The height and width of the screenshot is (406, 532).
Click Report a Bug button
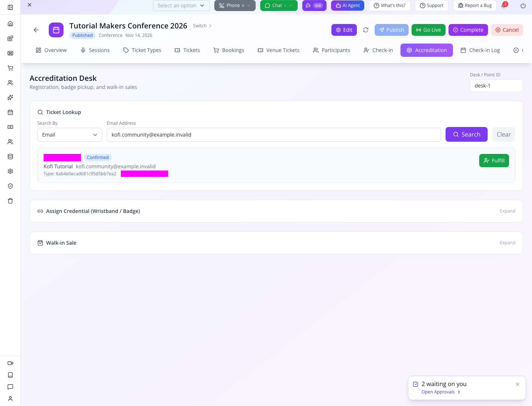pos(475,6)
